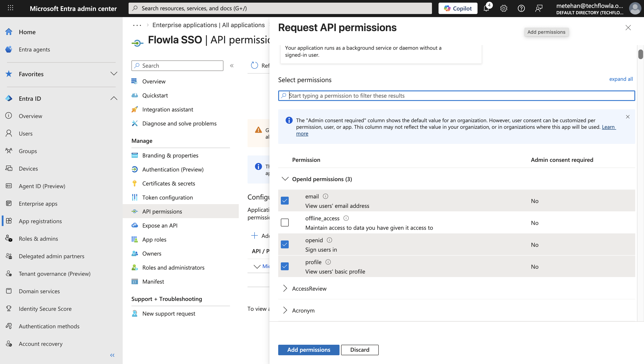644x364 pixels.
Task: Click the Users person icon
Action: 9,133
